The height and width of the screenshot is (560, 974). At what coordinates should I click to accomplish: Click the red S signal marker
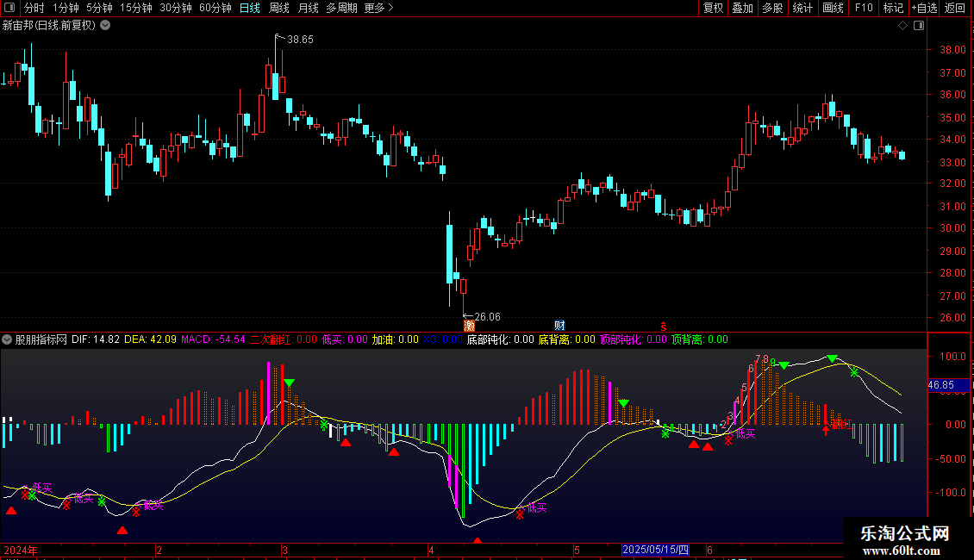664,327
